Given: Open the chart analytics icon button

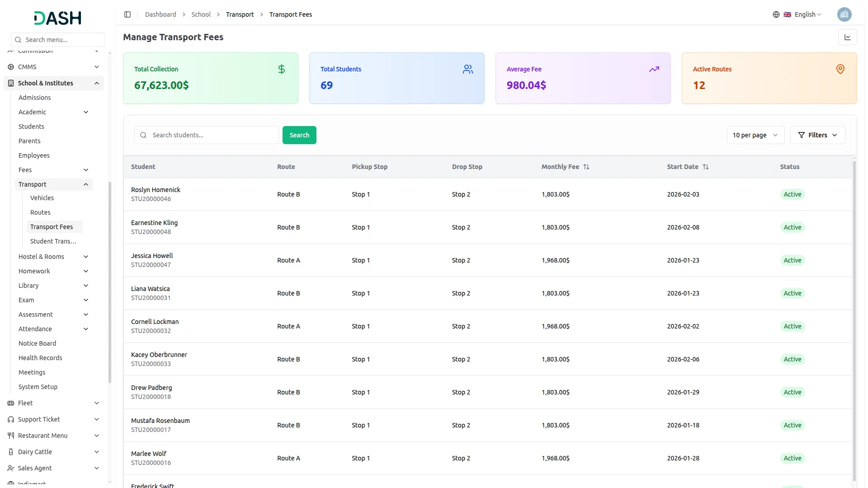Looking at the screenshot, I should tap(847, 38).
